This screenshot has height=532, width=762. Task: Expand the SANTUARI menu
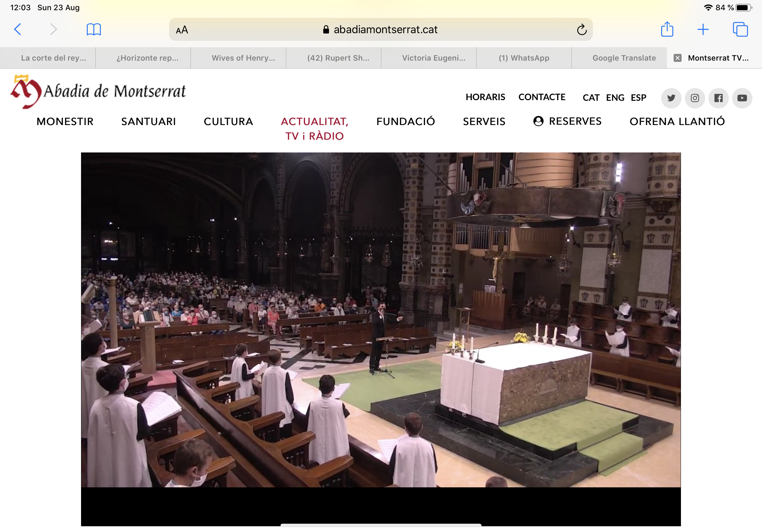148,122
